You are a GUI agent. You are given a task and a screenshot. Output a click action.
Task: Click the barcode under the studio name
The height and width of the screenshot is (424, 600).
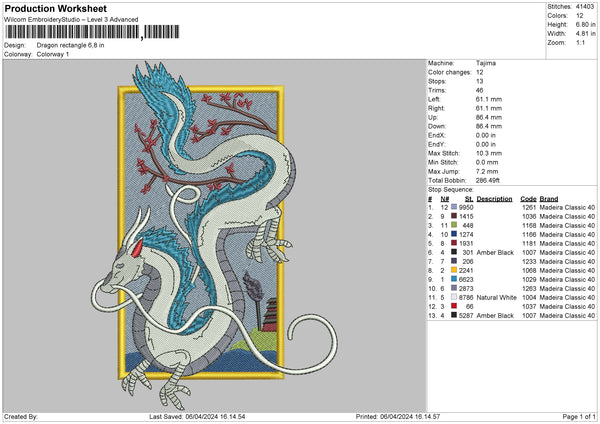[x=92, y=32]
